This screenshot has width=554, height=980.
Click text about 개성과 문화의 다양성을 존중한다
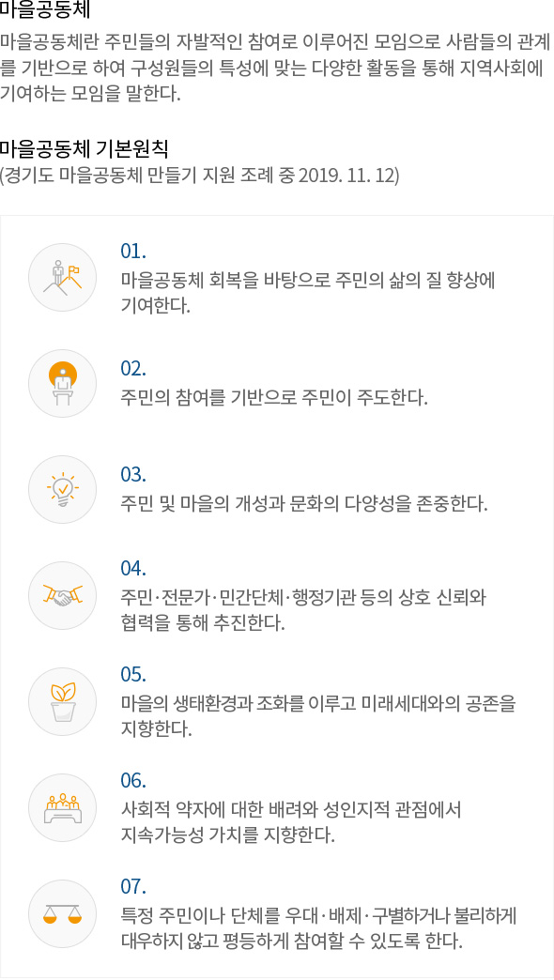point(304,504)
